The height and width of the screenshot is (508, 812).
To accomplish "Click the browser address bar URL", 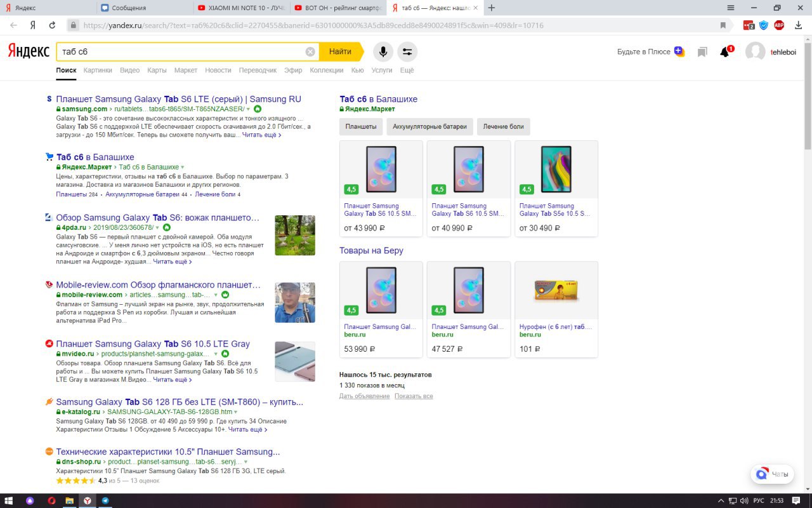I will [313, 25].
